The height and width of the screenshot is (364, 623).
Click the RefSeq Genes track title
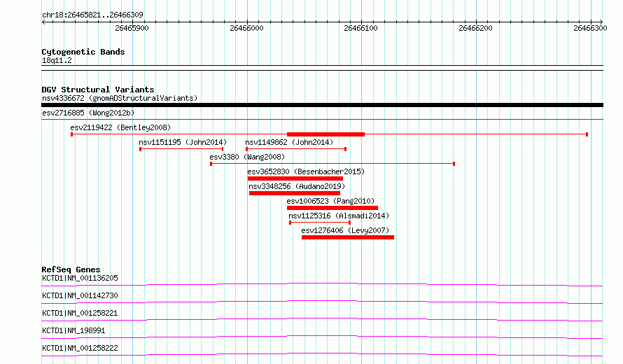pyautogui.click(x=71, y=269)
